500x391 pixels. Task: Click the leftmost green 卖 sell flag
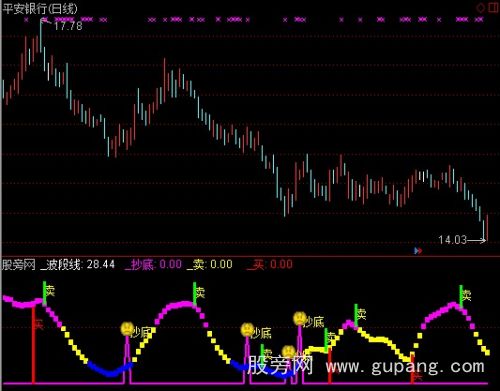pos(48,292)
